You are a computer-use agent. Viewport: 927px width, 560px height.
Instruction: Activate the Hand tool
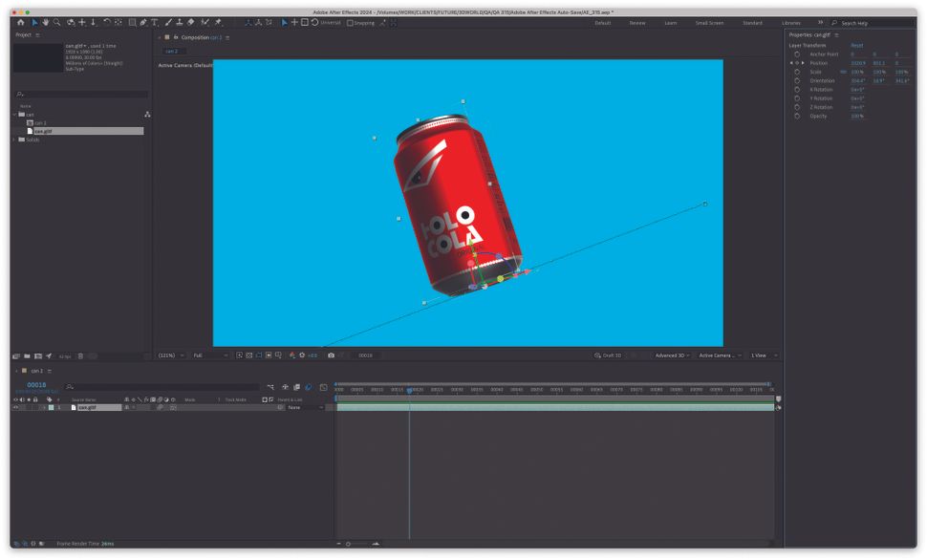point(46,22)
